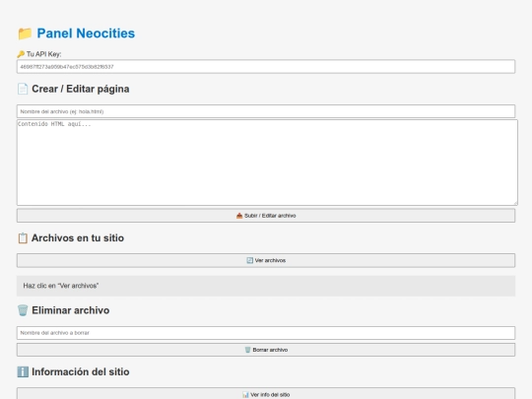Click the Ver archivos button
The image size is (532, 399).
[x=266, y=260]
